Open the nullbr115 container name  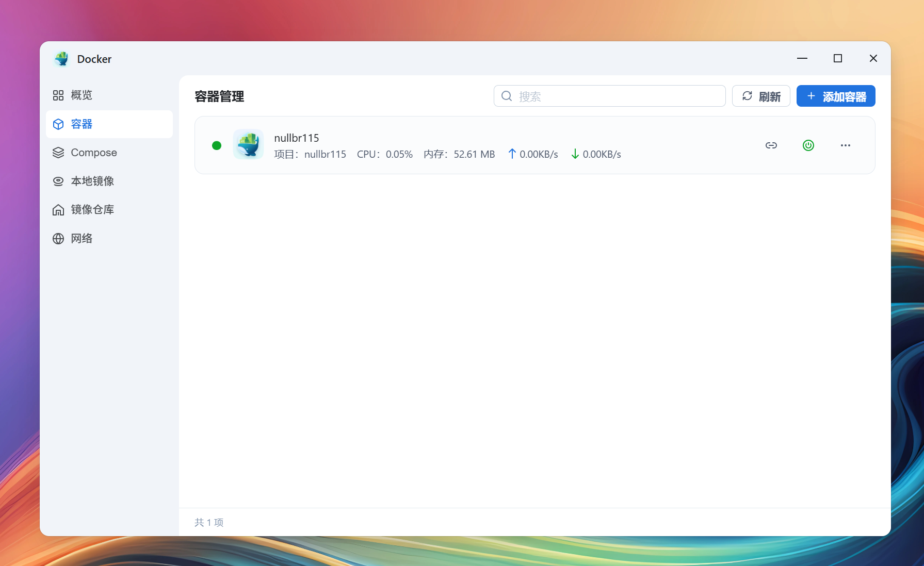point(296,138)
